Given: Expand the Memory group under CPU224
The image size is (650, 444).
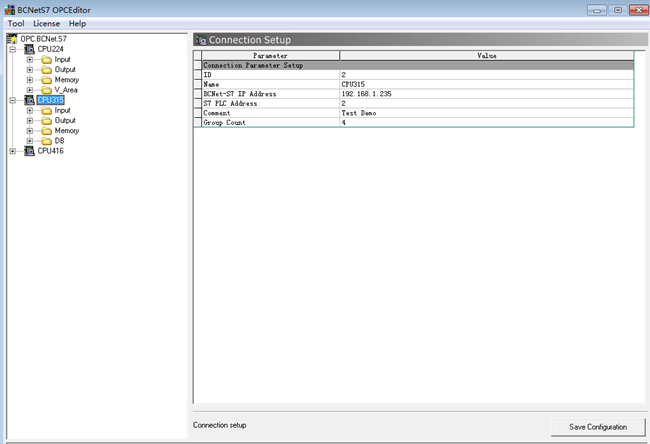Looking at the screenshot, I should point(30,80).
